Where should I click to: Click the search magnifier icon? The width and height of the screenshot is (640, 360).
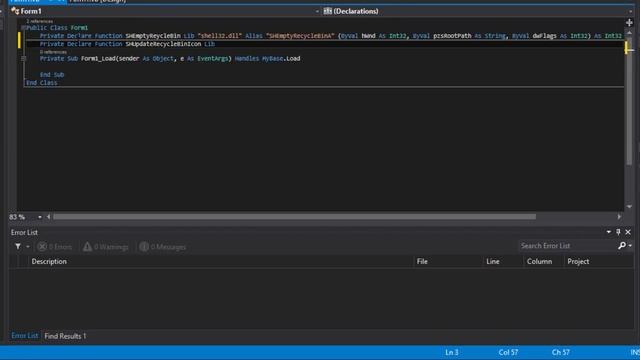tap(622, 246)
